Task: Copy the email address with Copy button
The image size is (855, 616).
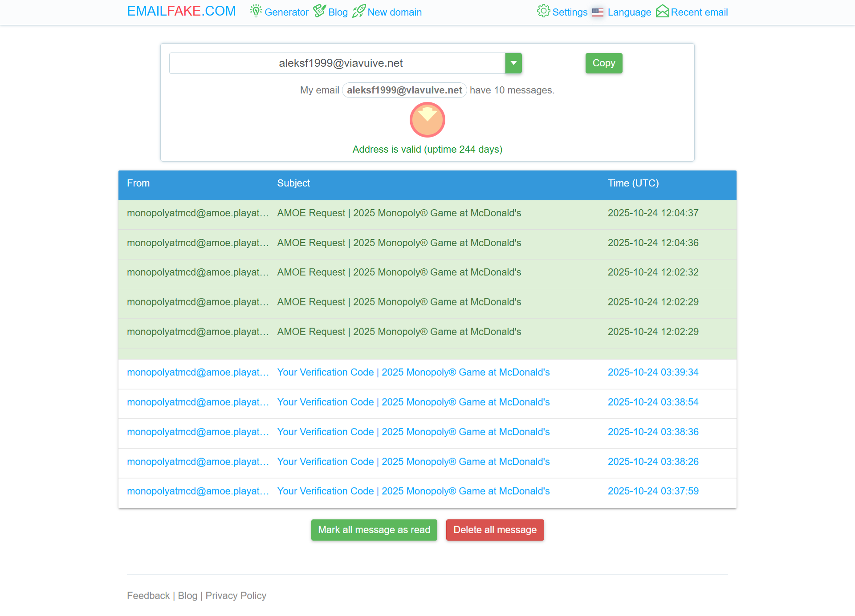Action: (x=603, y=63)
